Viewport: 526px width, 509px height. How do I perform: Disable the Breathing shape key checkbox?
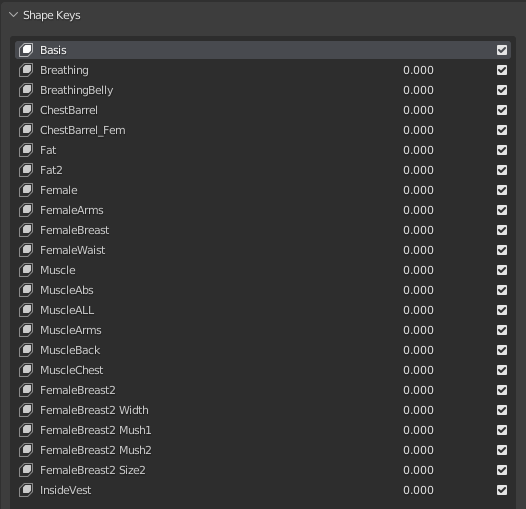pos(502,70)
